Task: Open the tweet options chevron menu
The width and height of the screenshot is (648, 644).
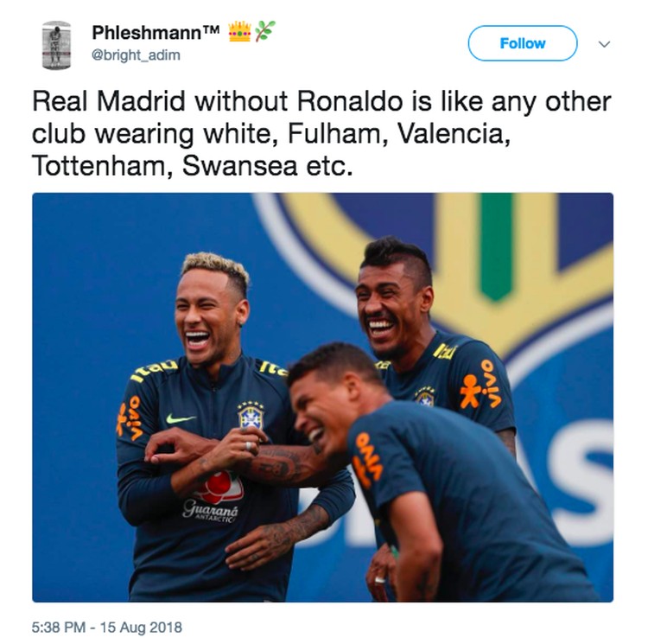Action: pyautogui.click(x=604, y=44)
